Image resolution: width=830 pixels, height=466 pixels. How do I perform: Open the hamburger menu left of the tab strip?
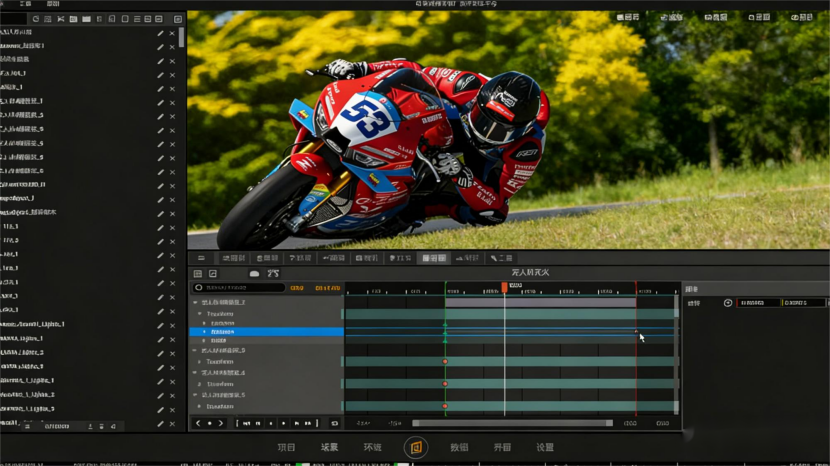pos(201,258)
